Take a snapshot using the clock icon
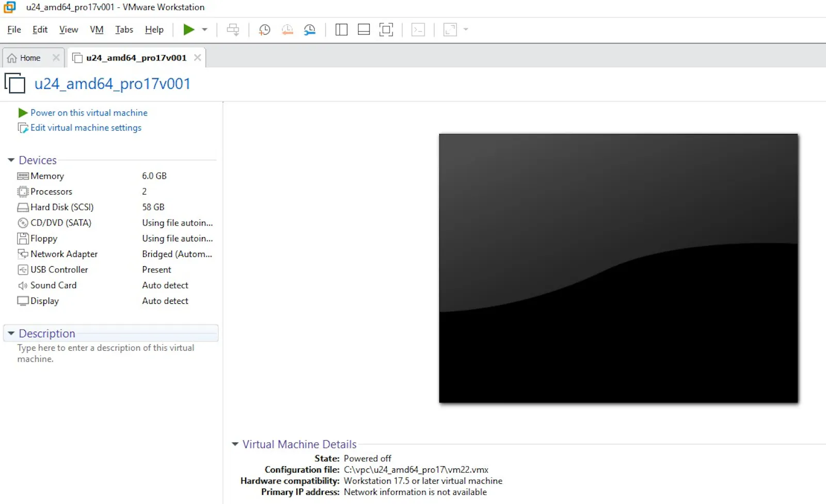826x504 pixels. pos(264,30)
